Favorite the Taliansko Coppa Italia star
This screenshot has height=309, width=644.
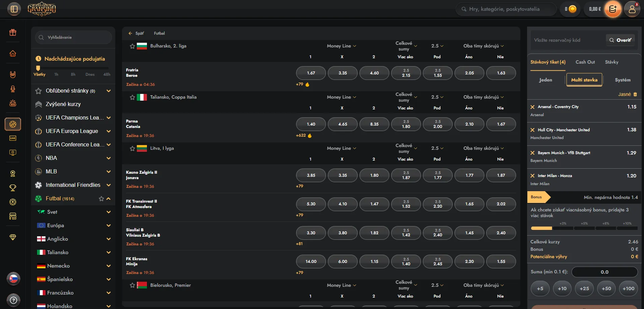pyautogui.click(x=132, y=97)
